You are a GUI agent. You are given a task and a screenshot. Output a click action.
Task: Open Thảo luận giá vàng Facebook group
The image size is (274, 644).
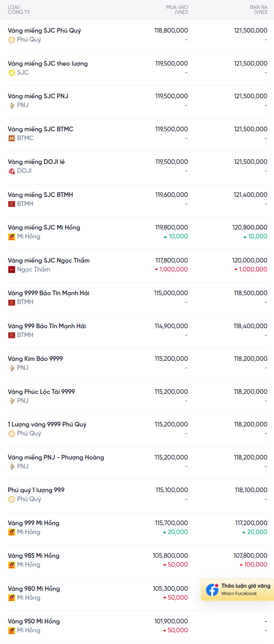click(x=237, y=590)
